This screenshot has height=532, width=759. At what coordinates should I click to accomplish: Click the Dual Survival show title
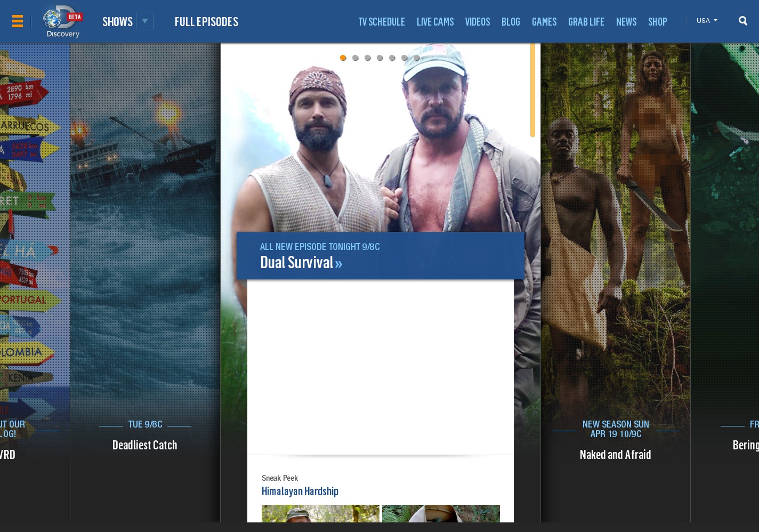click(296, 262)
